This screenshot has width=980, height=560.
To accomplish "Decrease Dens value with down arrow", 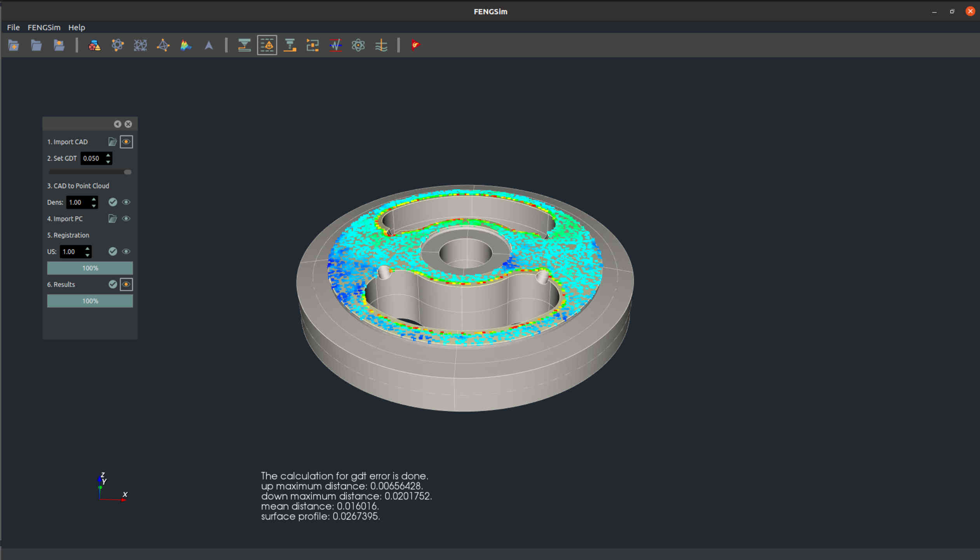I will point(94,205).
